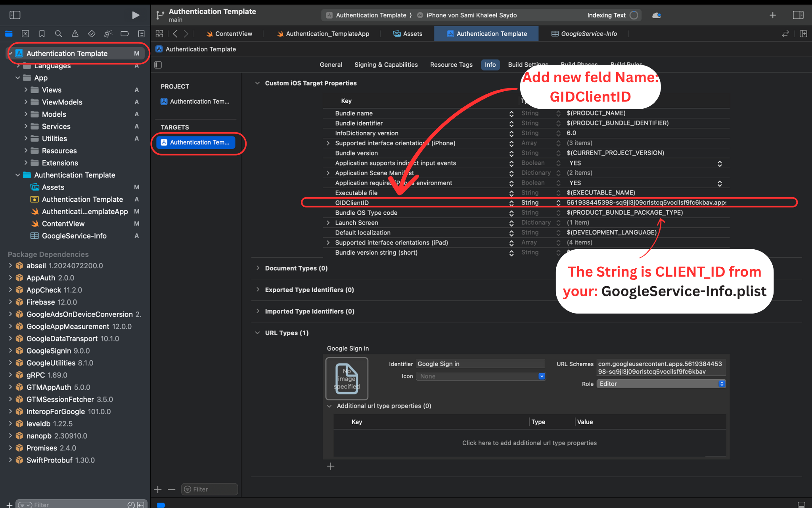Collapse the URL Types section

pos(258,333)
